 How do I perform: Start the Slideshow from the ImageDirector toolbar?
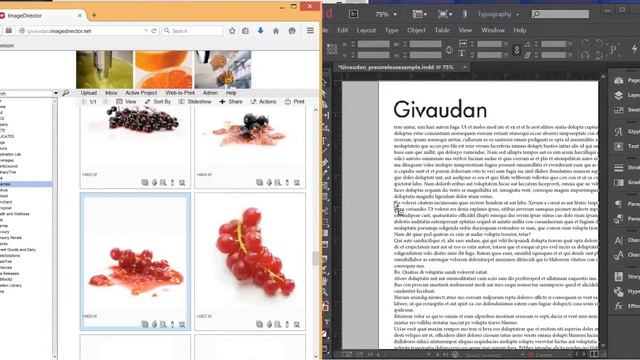[x=195, y=102]
